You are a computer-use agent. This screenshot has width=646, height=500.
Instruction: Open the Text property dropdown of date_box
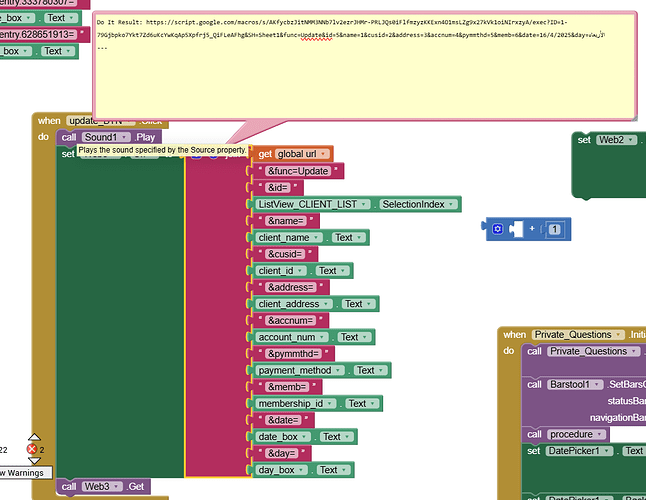click(347, 437)
